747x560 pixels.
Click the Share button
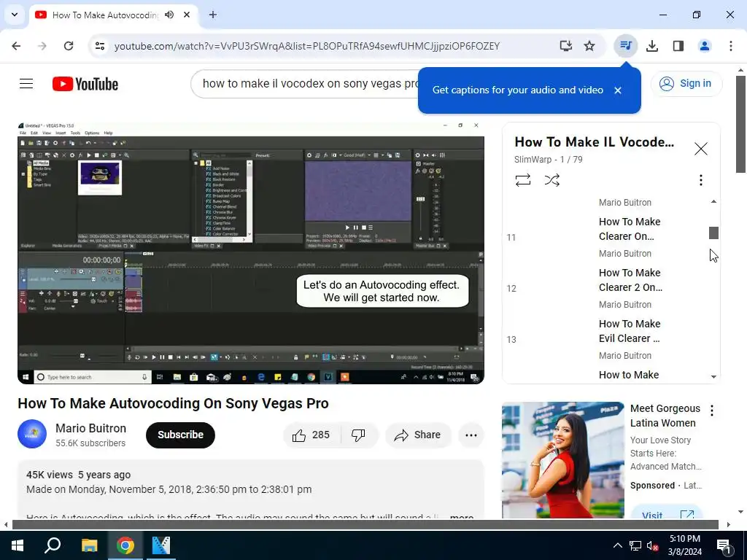tap(418, 435)
